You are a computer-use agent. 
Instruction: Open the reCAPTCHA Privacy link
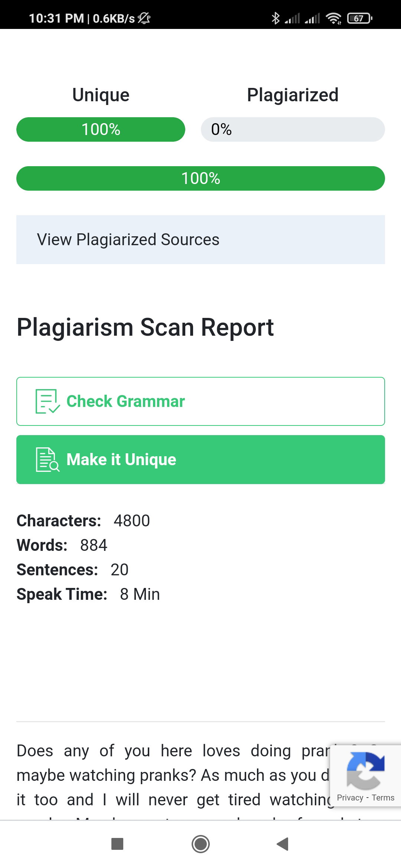[350, 798]
